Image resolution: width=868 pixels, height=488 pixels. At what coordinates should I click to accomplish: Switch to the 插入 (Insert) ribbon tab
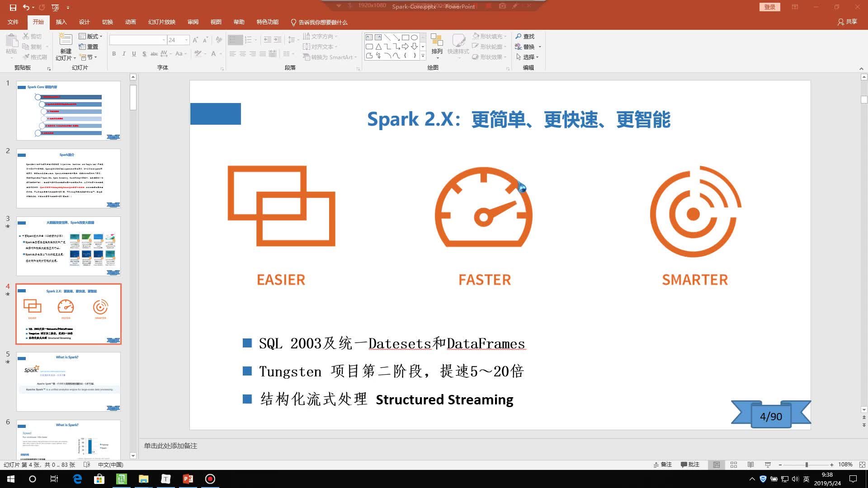61,22
